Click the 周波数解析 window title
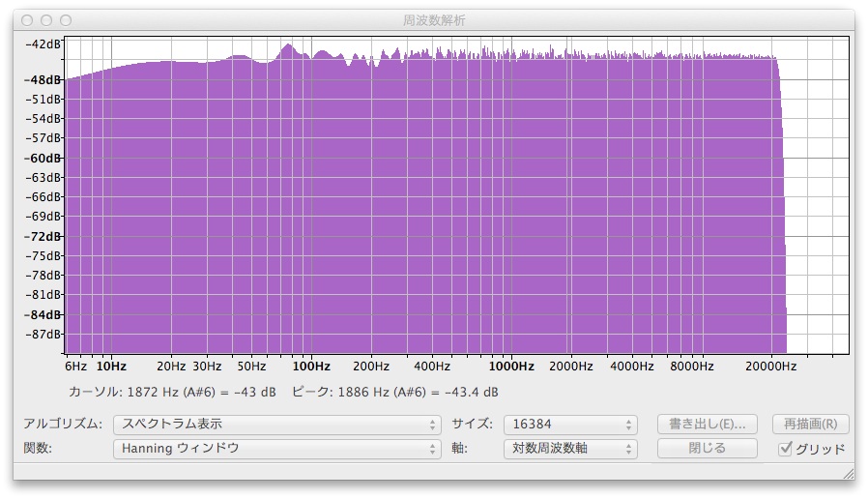Screen dimensions: 868x499 click(x=434, y=20)
